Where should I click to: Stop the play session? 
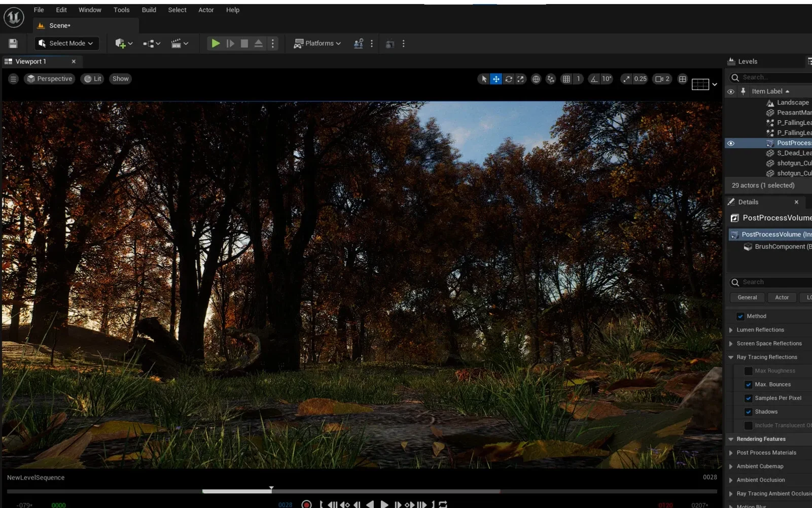click(x=244, y=44)
